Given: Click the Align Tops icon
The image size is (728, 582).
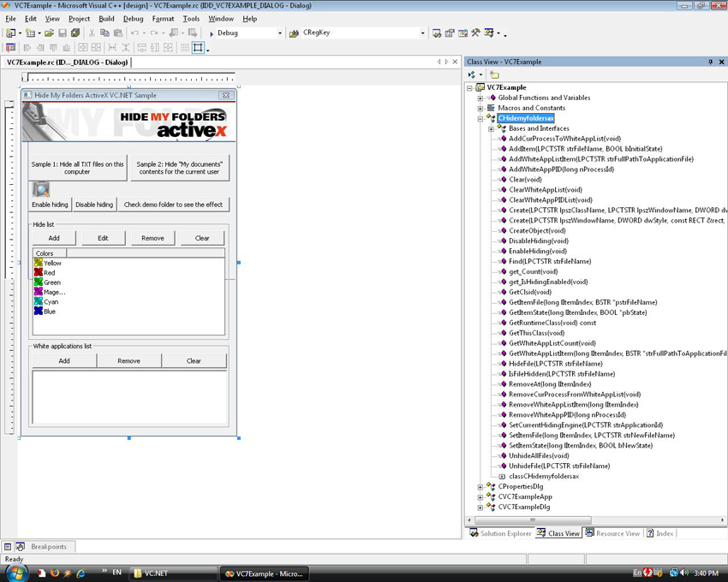Looking at the screenshot, I should point(53,47).
